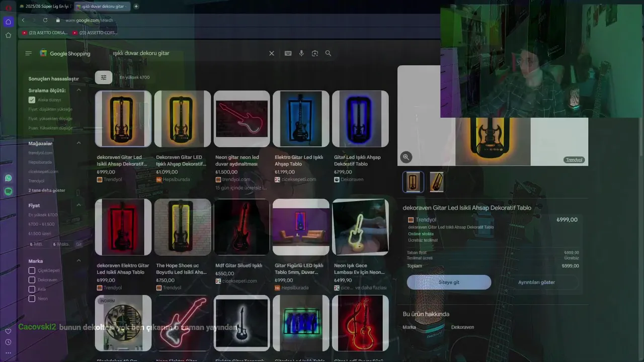Open the Google Shopping hamburger menu
The width and height of the screenshot is (644, 362).
point(29,53)
